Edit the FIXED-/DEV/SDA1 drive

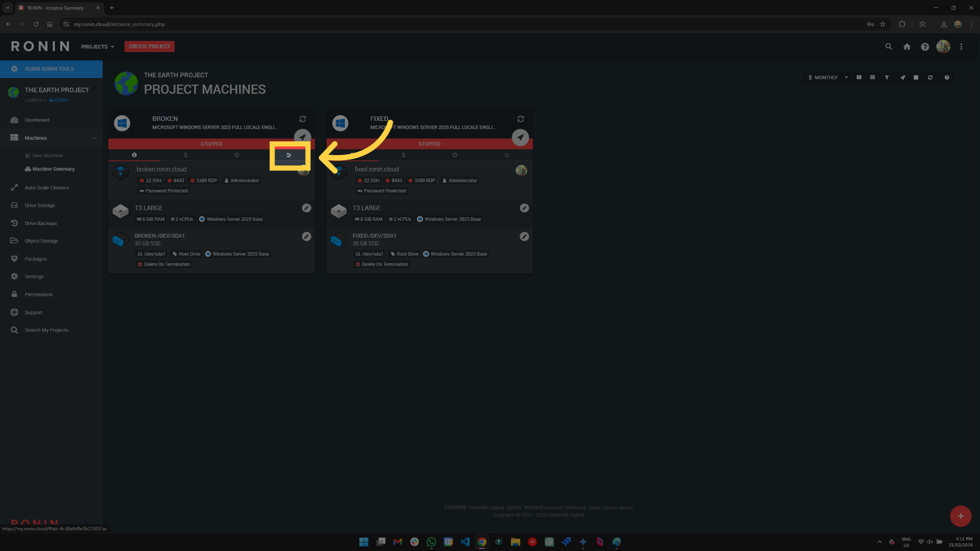(x=524, y=237)
